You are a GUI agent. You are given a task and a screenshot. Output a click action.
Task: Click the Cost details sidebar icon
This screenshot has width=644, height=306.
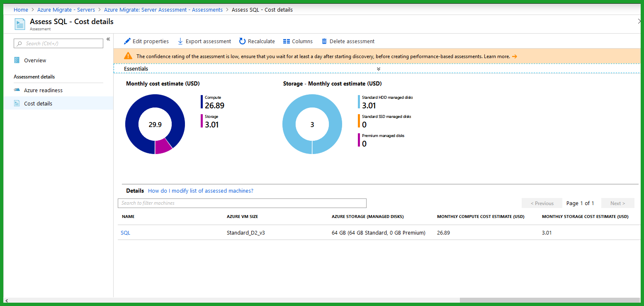click(17, 103)
